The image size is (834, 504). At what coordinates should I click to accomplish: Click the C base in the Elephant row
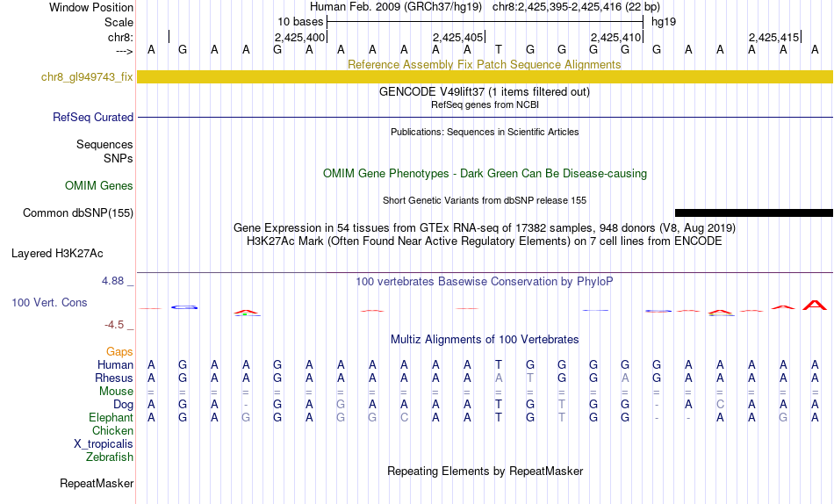coord(404,417)
